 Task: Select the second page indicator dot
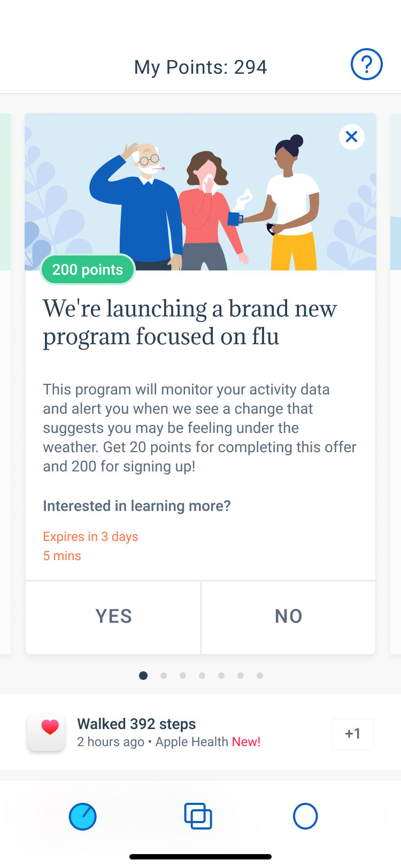[164, 675]
